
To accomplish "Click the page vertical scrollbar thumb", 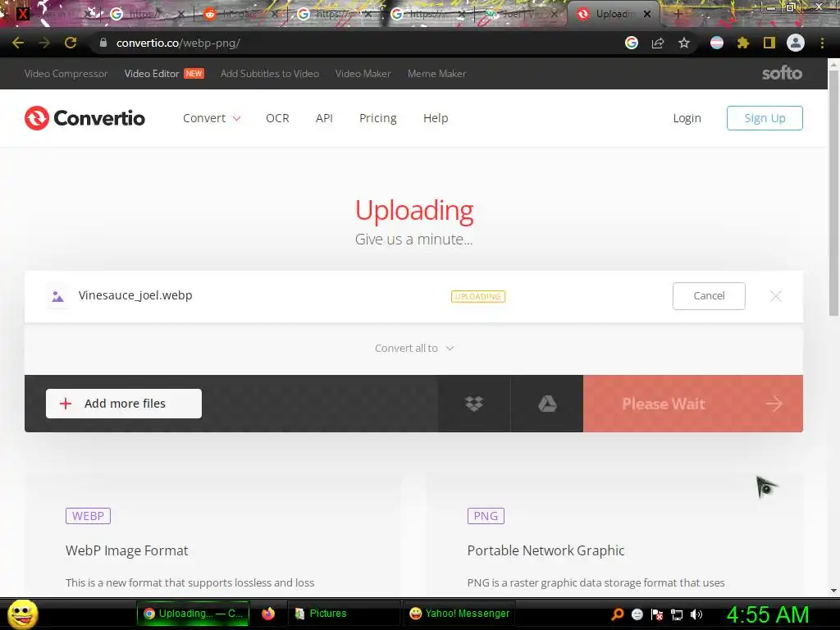I will [833, 192].
